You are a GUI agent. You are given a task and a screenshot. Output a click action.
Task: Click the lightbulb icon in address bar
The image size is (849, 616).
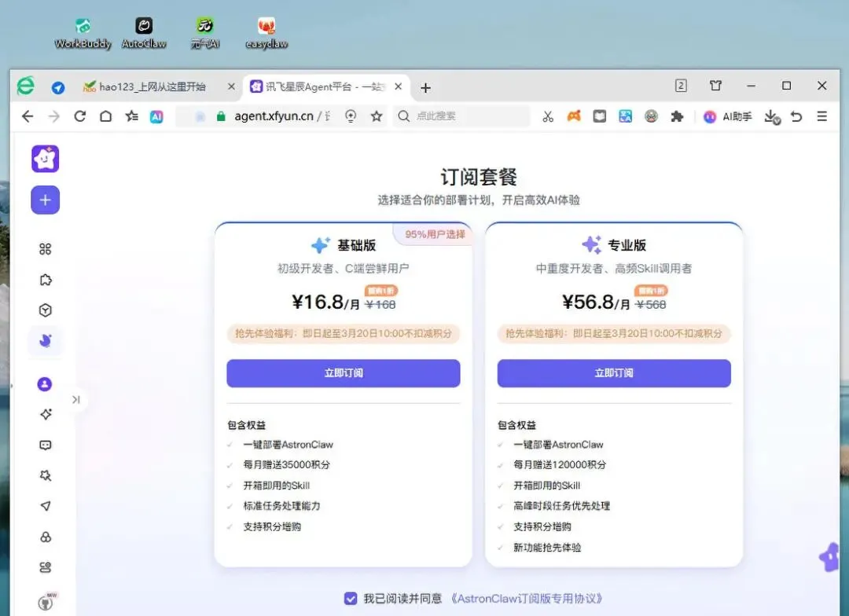351,116
